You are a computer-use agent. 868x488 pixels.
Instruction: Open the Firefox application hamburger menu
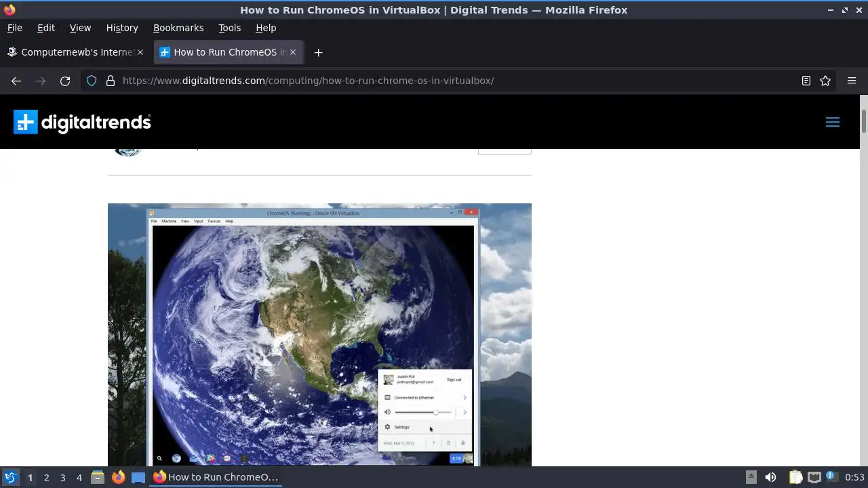(x=852, y=81)
